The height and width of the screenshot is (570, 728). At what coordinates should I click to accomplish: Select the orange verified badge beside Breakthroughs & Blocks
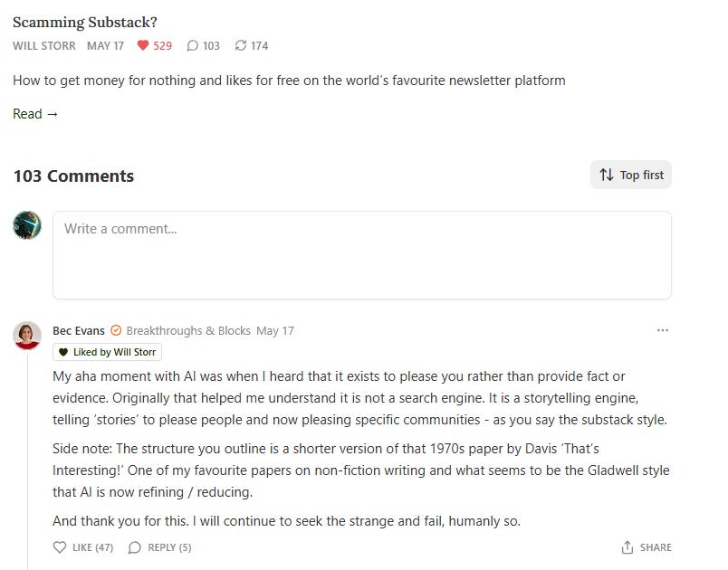[x=114, y=330]
